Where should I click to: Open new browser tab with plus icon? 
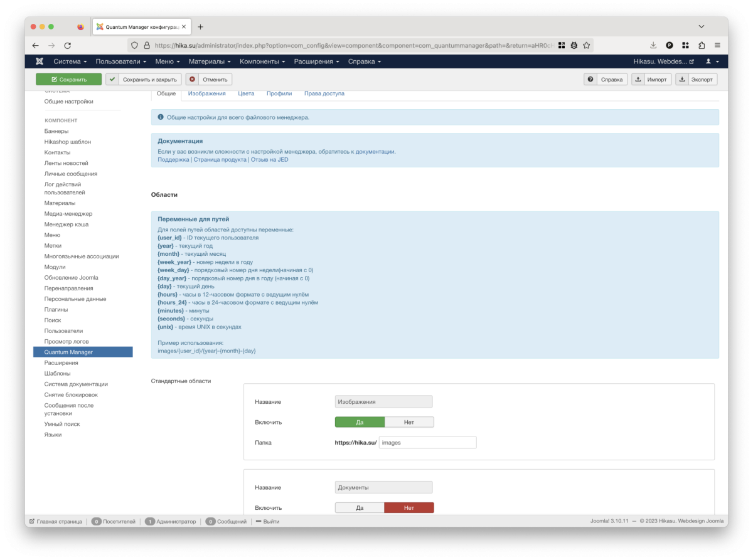click(x=200, y=27)
